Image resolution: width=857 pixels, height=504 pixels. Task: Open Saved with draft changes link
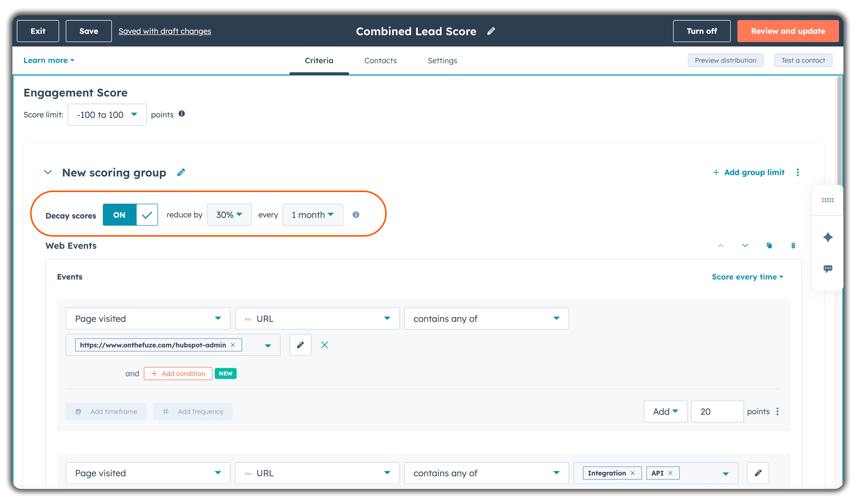click(x=165, y=31)
